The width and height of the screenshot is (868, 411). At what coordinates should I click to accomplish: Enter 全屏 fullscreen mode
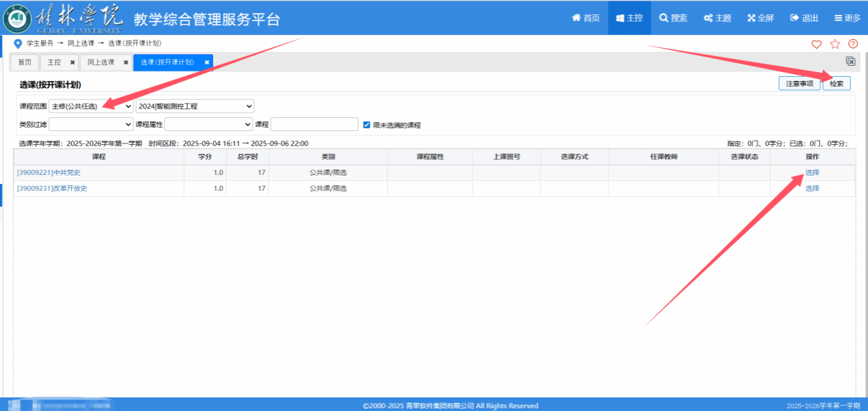point(760,18)
